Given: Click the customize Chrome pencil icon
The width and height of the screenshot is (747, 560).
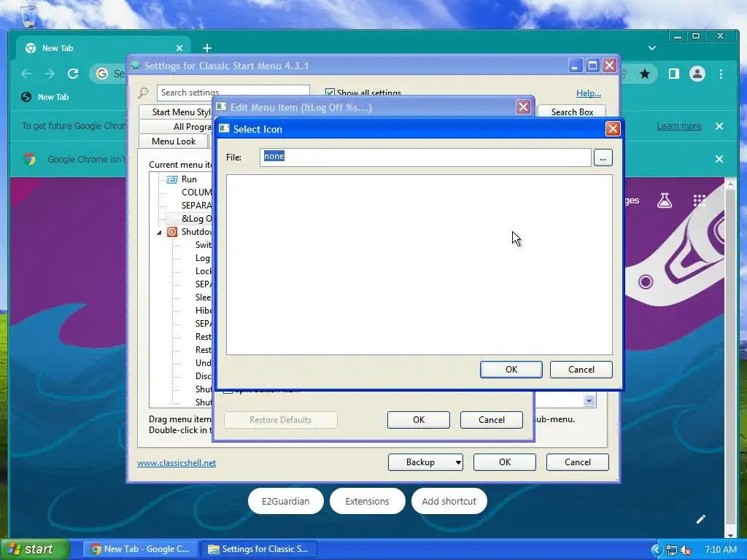Looking at the screenshot, I should click(701, 519).
